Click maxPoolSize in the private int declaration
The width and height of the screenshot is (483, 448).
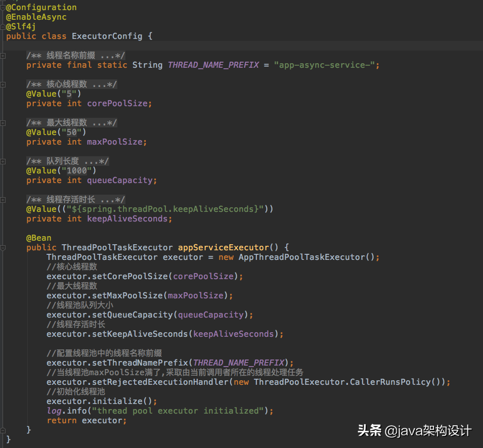115,142
